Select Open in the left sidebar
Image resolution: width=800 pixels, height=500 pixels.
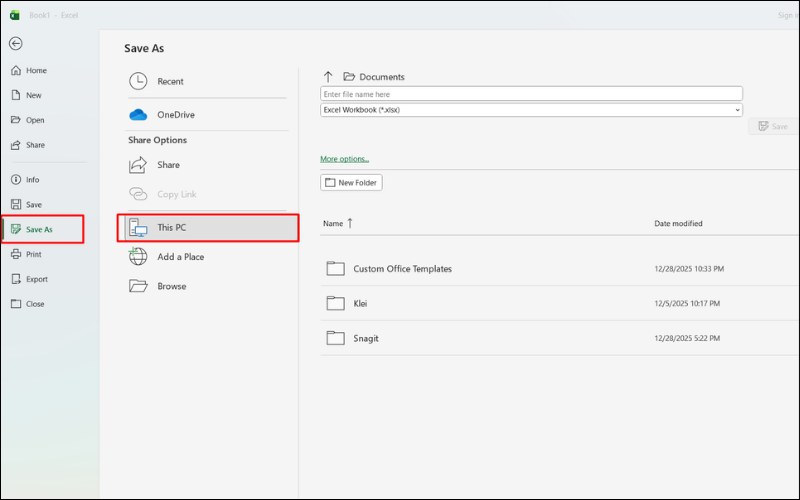coord(28,120)
